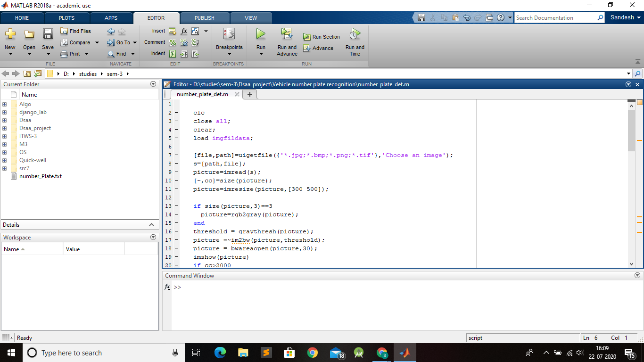Switch to the PUBLISH ribbon tab
This screenshot has height=362, width=644.
click(x=204, y=18)
